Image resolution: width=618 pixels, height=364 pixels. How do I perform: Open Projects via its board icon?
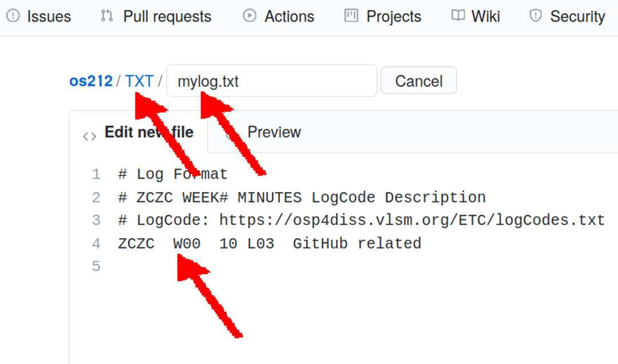[x=351, y=16]
